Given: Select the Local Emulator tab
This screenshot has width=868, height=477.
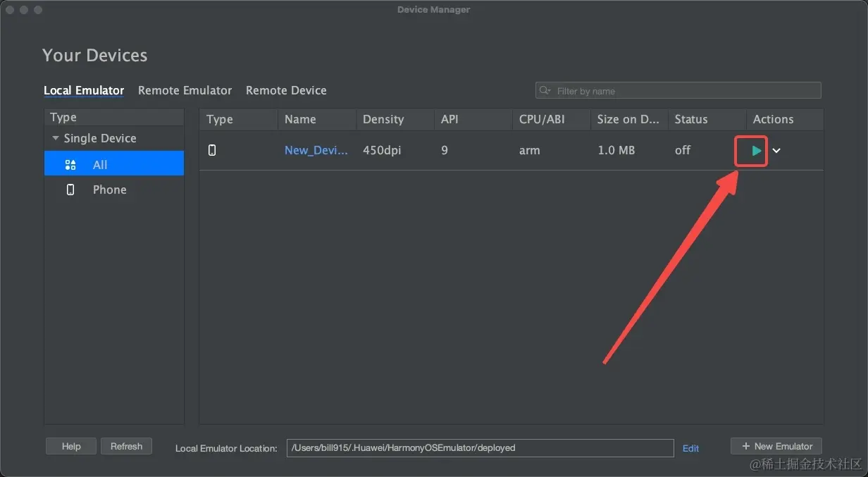Looking at the screenshot, I should coord(84,90).
